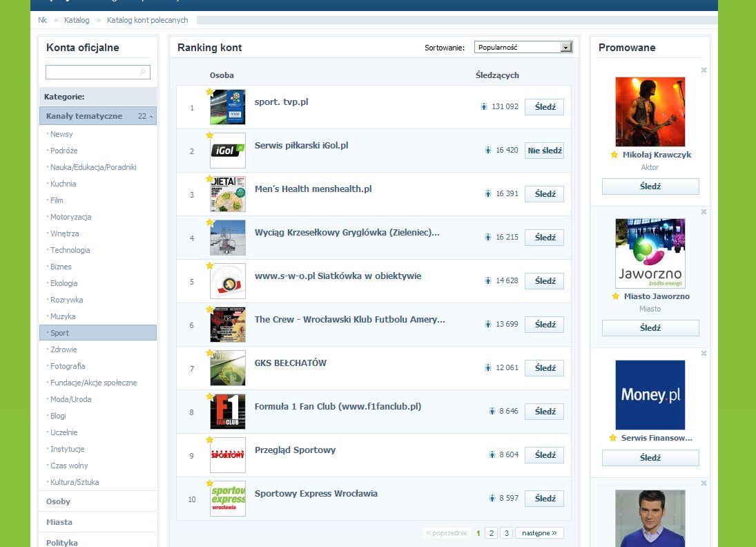Select the Newsy category

click(61, 134)
